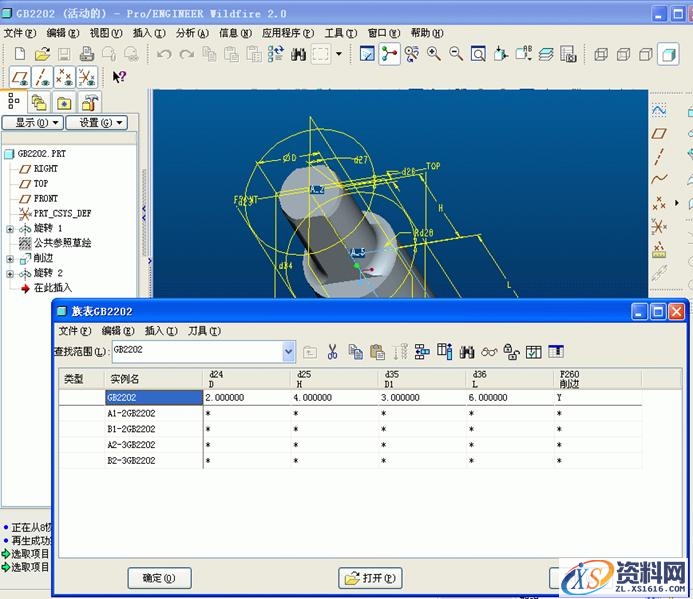
Task: Click the 确定 button
Action: coord(159,577)
